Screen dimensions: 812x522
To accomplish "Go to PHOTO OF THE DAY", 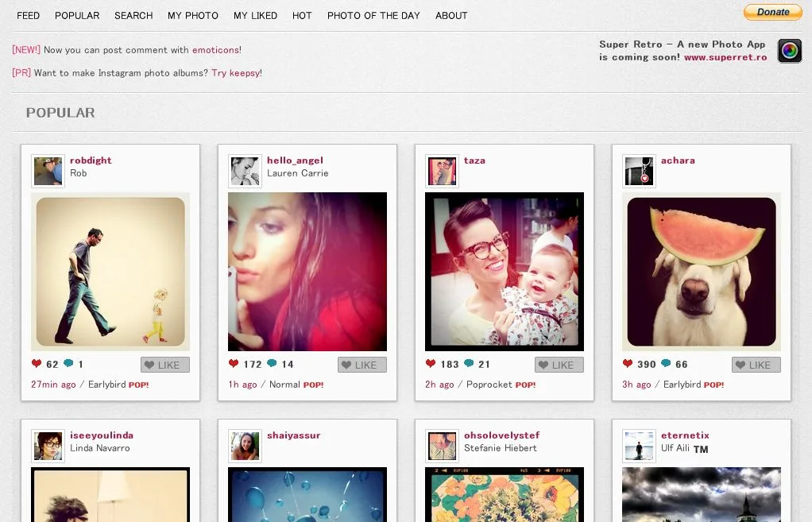I will tap(373, 15).
